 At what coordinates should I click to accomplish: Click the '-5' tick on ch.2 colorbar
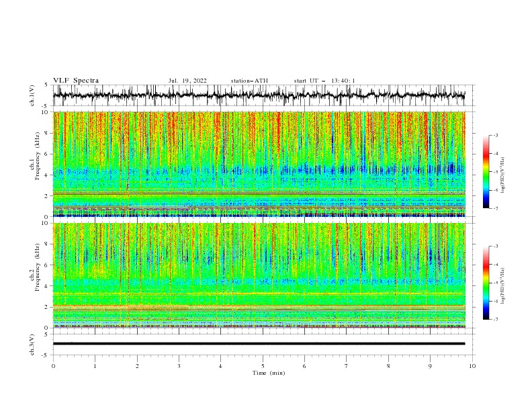495,283
